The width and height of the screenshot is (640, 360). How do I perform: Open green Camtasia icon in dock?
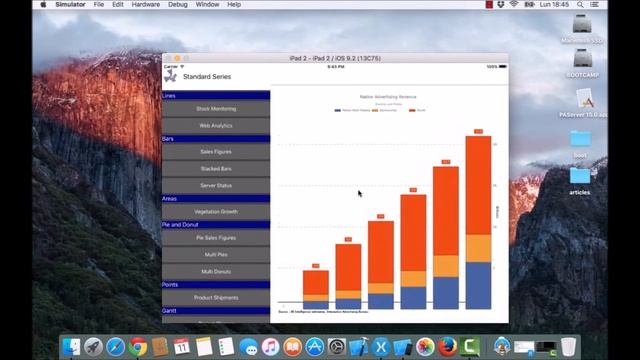click(x=469, y=347)
